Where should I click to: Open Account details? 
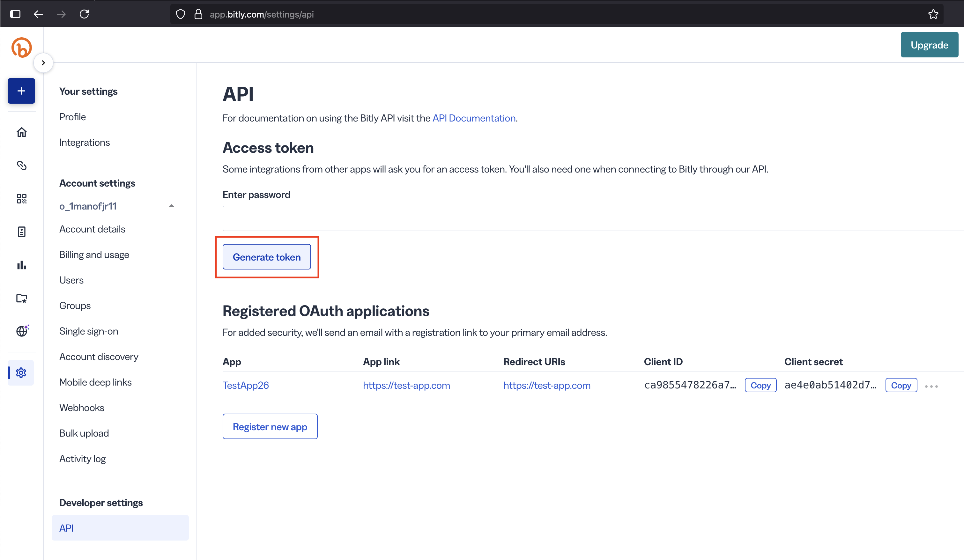click(92, 229)
